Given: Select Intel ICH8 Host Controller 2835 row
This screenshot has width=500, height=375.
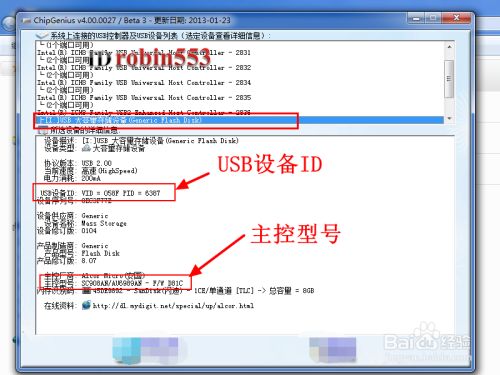Looking at the screenshot, I should (144, 97).
